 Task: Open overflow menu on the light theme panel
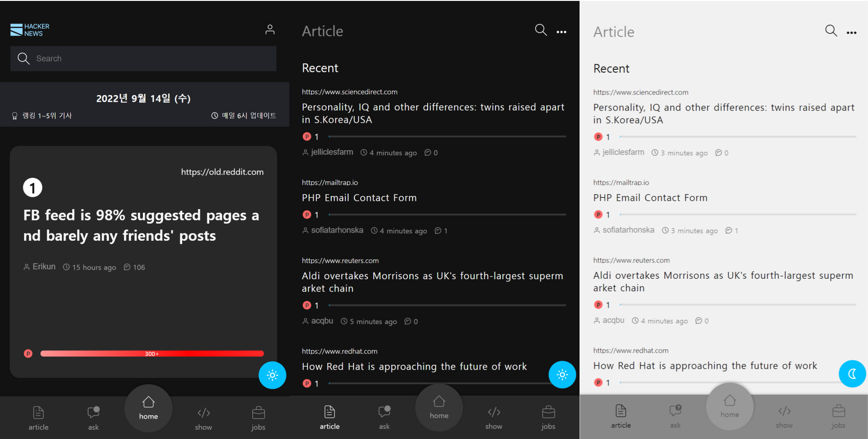coord(851,32)
